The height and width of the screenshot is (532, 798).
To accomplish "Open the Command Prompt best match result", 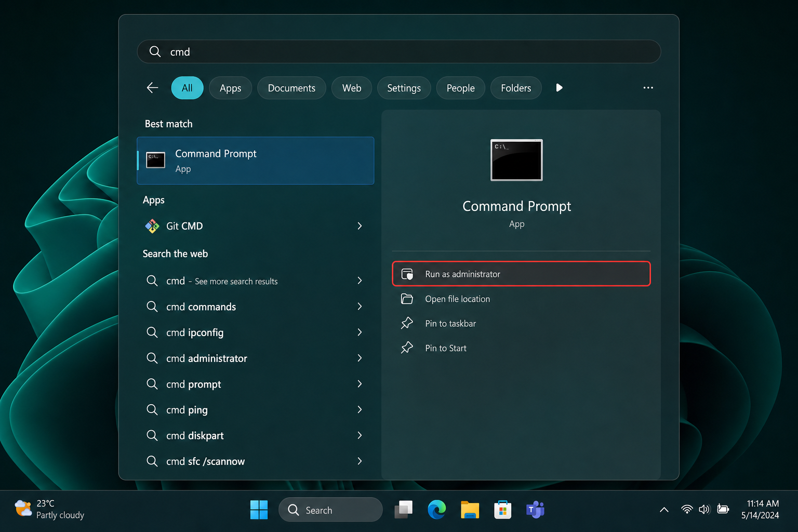I will click(255, 161).
